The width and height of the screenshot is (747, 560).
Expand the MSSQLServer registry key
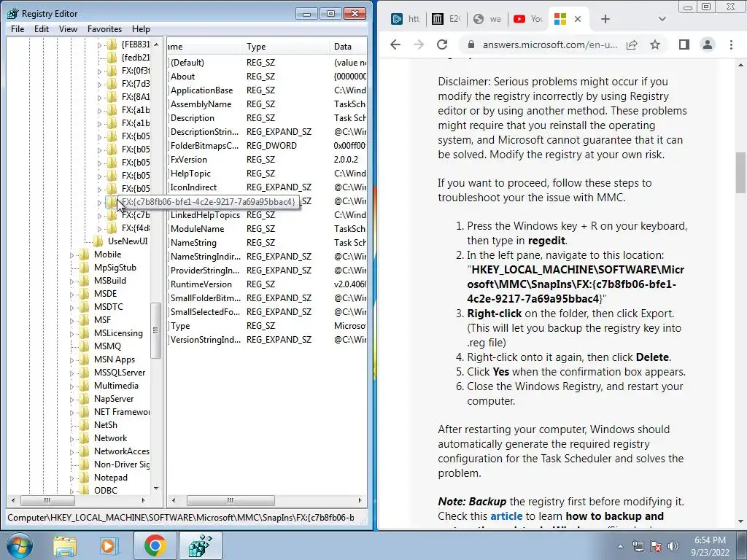click(x=72, y=373)
